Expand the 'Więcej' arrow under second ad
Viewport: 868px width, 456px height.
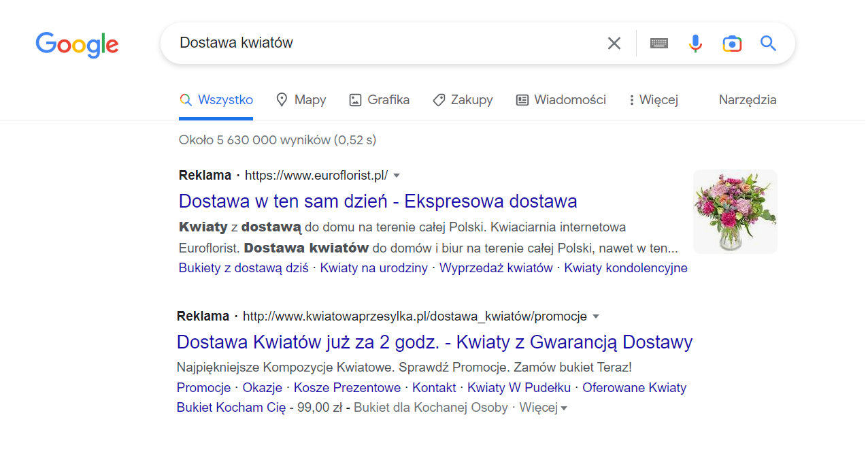point(544,408)
